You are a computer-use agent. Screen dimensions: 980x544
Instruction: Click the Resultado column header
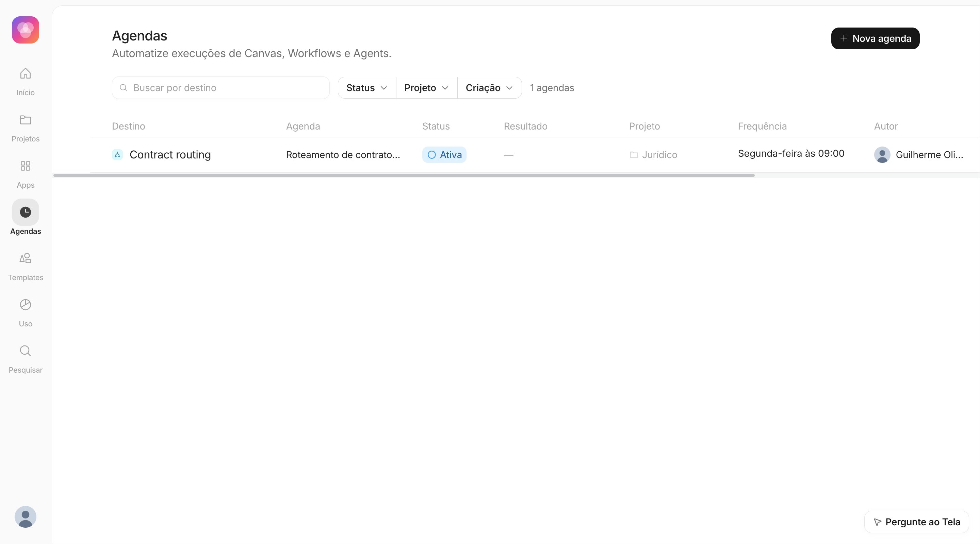click(x=525, y=126)
